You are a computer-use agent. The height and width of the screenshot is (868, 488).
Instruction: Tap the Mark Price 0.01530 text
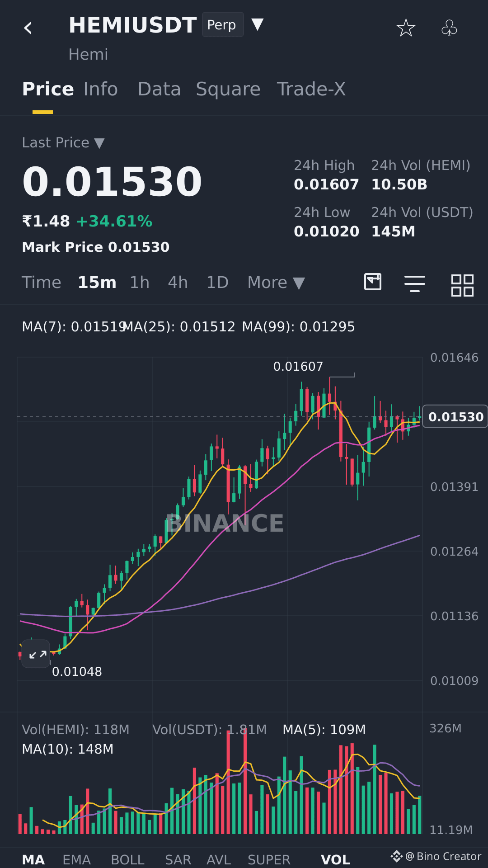coord(96,247)
